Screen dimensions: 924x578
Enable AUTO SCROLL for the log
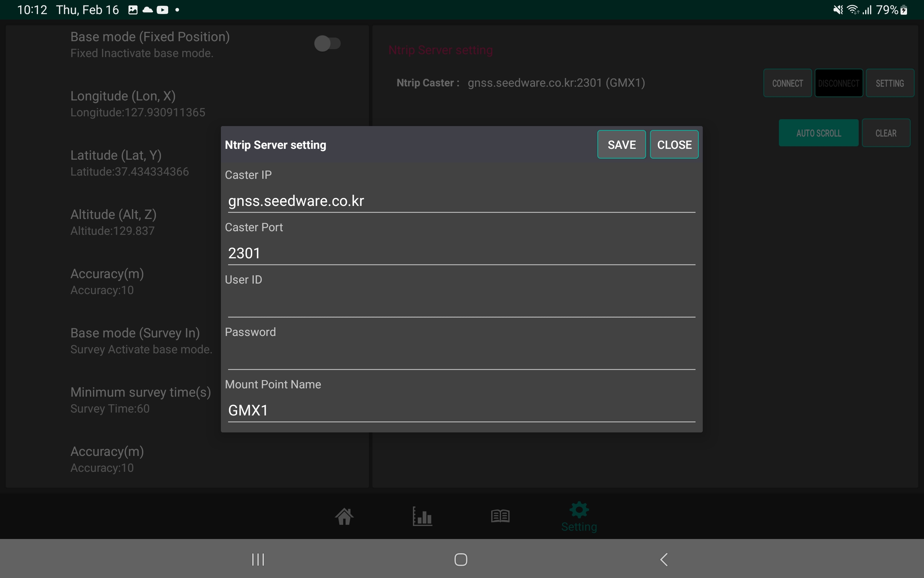click(x=819, y=133)
